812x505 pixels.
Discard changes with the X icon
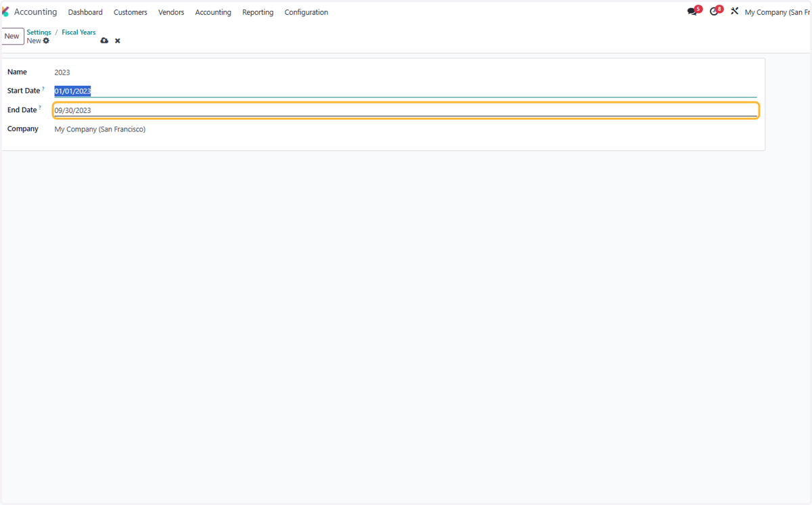(x=118, y=41)
